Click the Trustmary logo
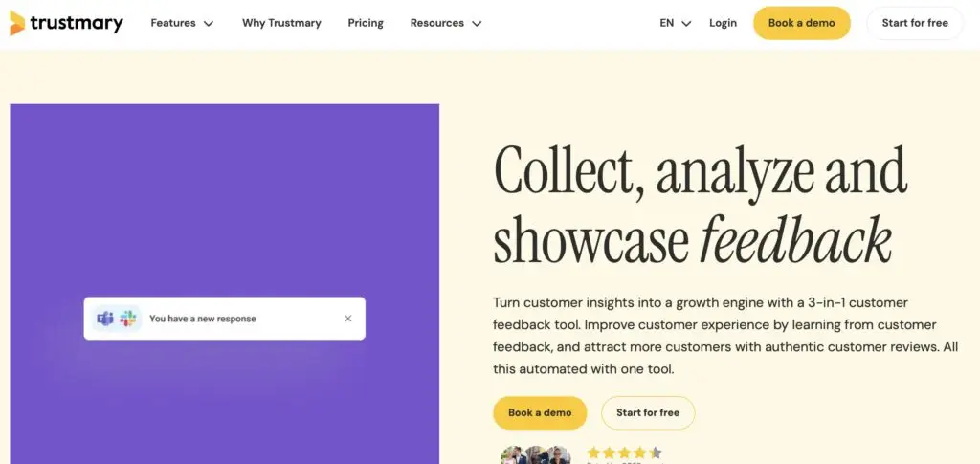This screenshot has width=980, height=464. point(66,23)
